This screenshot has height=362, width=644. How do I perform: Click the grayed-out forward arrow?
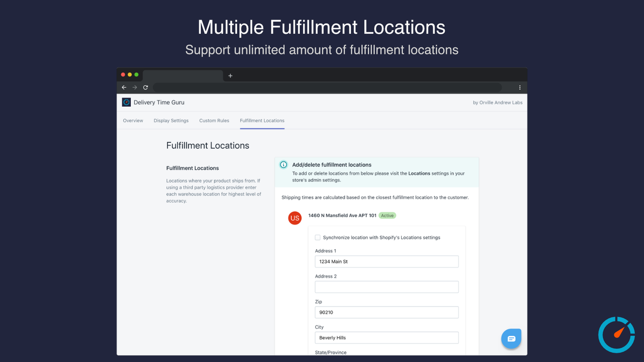pyautogui.click(x=134, y=87)
